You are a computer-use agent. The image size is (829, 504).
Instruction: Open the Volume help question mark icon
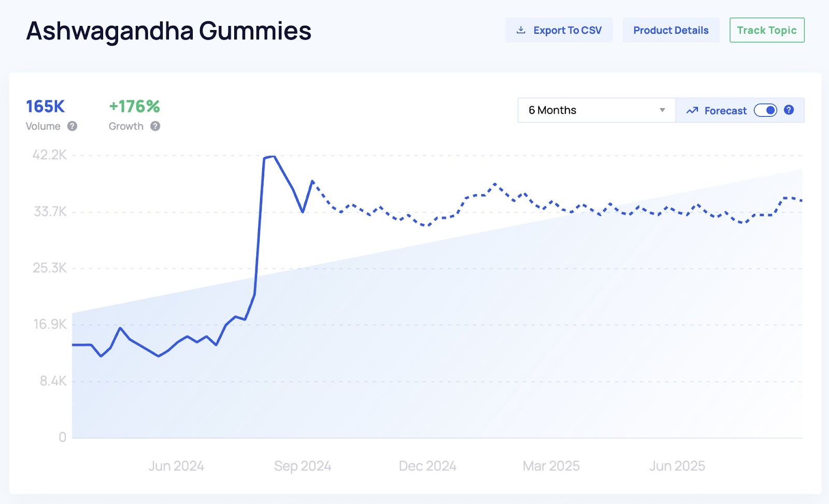[73, 126]
